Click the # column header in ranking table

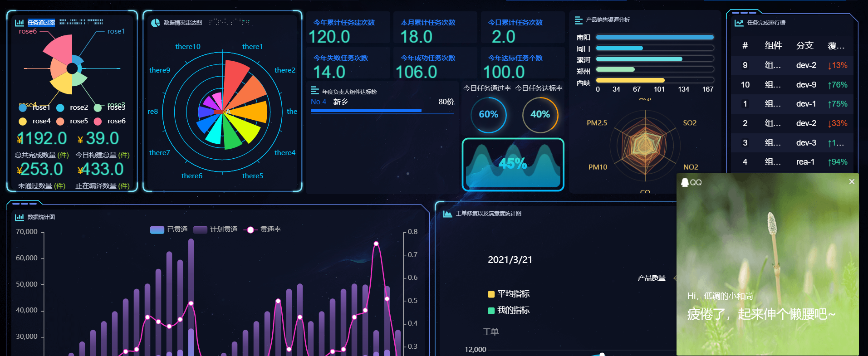(x=745, y=45)
